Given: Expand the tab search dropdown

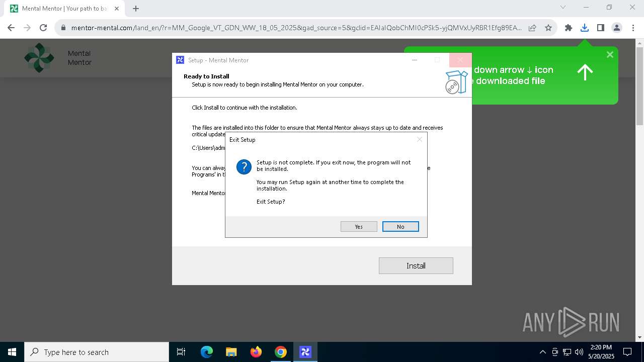Looking at the screenshot, I should [x=563, y=7].
